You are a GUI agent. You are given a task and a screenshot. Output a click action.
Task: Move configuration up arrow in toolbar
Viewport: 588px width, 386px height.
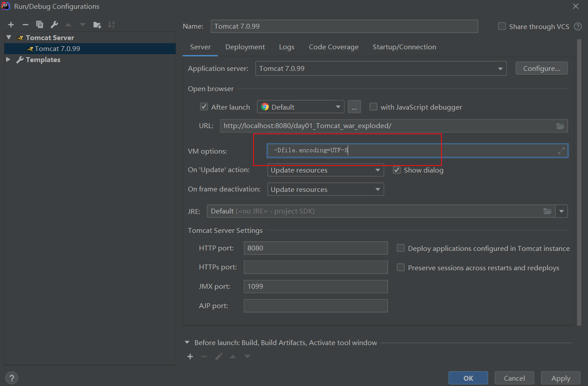pos(68,25)
